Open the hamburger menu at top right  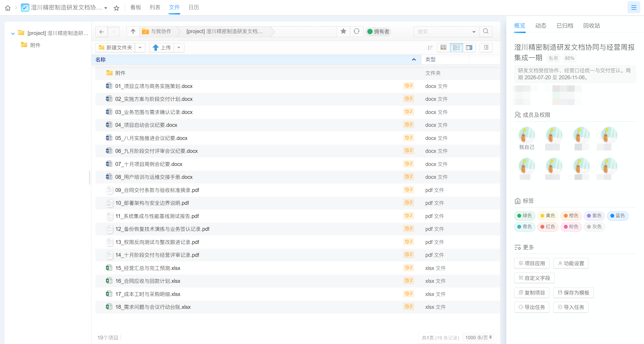point(634,8)
